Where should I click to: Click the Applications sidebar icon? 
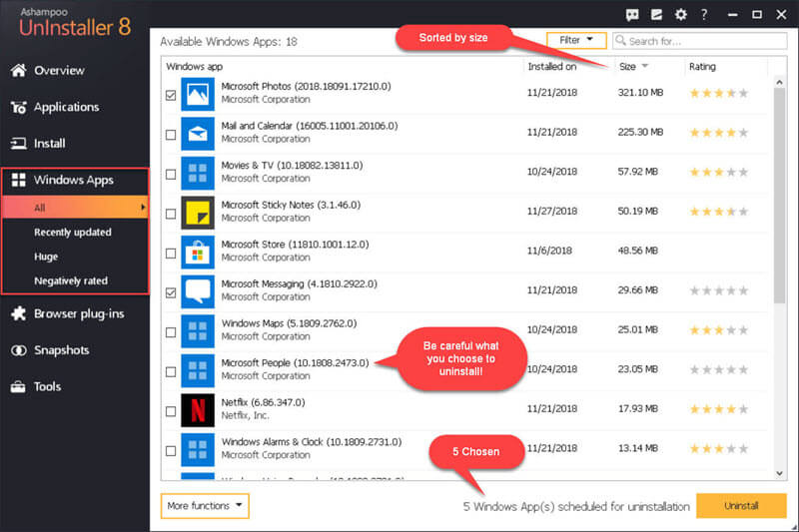(x=18, y=107)
